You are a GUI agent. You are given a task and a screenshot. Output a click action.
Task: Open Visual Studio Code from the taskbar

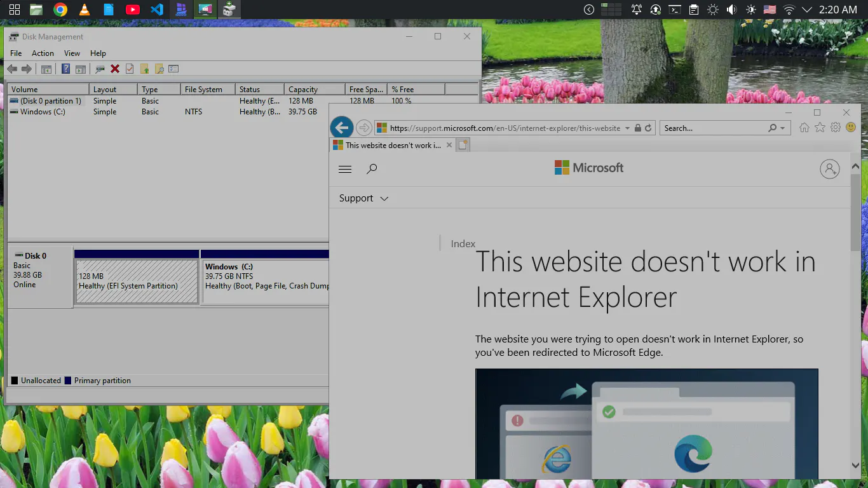pos(157,10)
